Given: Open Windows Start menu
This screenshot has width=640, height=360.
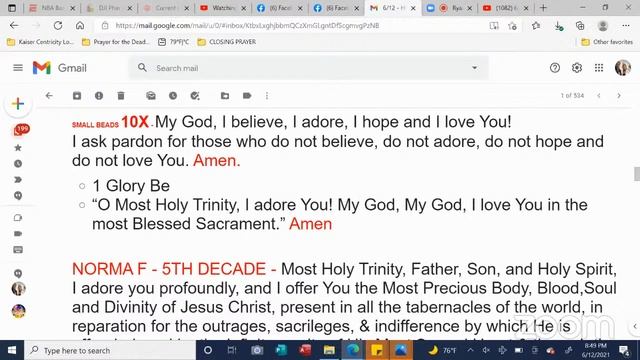Looking at the screenshot, I should click(x=12, y=350).
